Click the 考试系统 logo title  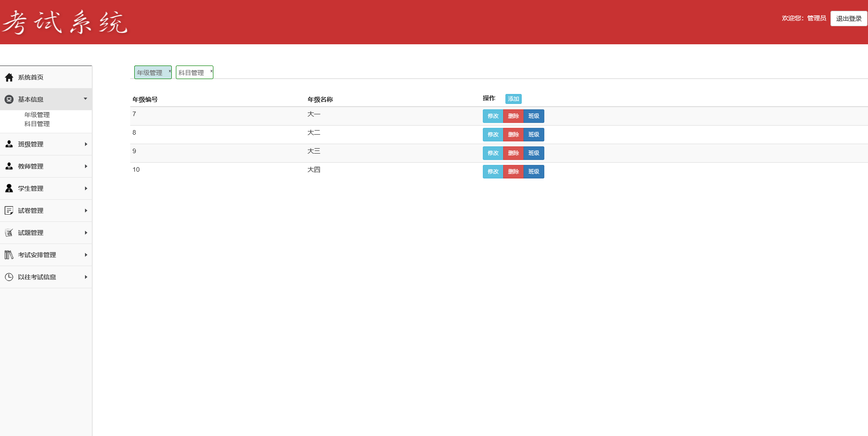65,22
